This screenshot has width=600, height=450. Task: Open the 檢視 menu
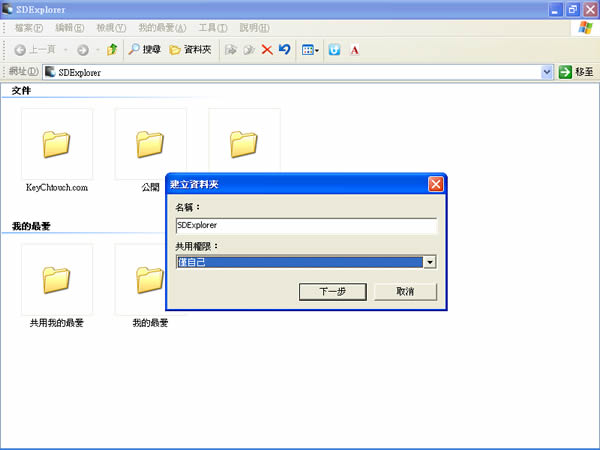click(x=111, y=28)
